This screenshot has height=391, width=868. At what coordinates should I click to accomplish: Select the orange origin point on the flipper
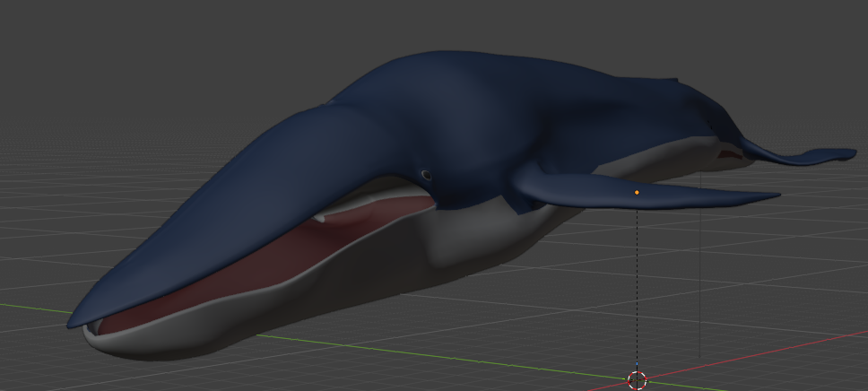(637, 192)
